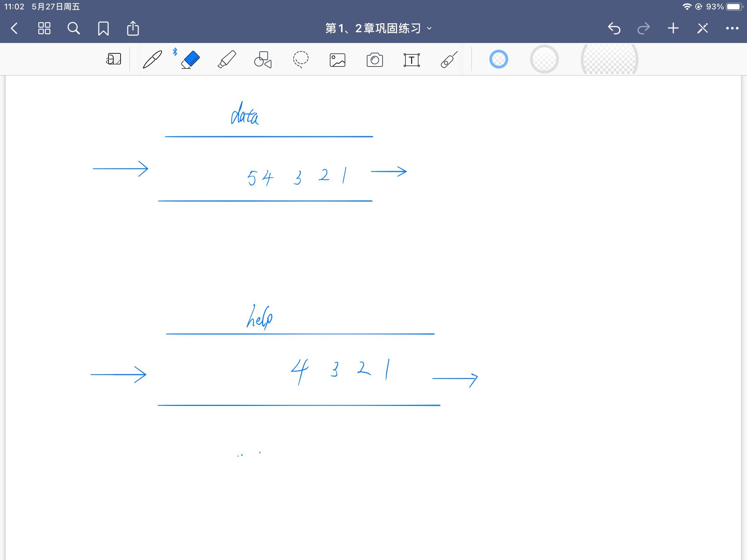
Task: Go back with the left chevron
Action: pos(14,28)
